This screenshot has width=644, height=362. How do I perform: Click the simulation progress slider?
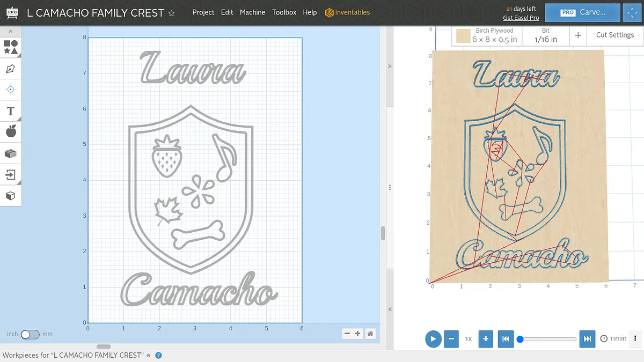point(547,339)
